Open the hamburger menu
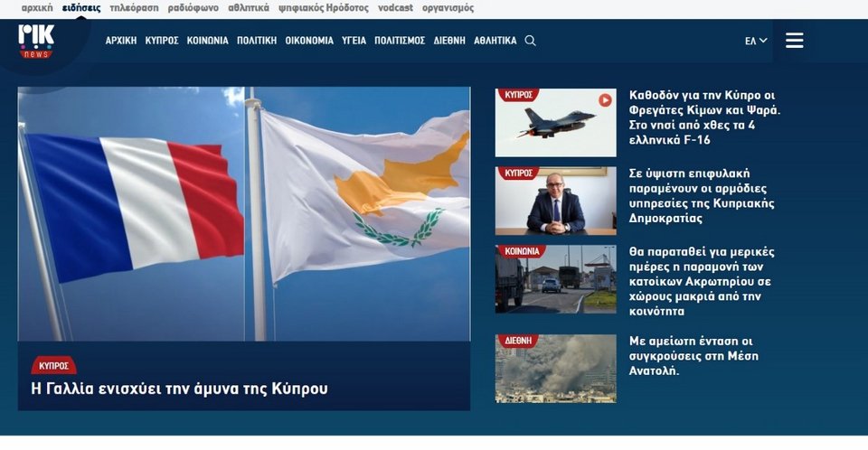This screenshot has width=868, height=450. click(x=794, y=41)
